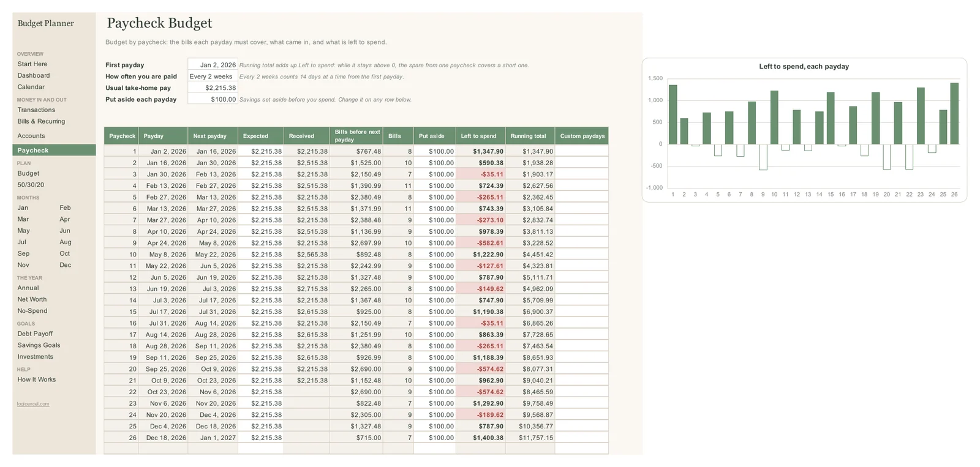Select Received cell for paycheck 22
This screenshot has height=467, width=980.
(x=307, y=392)
